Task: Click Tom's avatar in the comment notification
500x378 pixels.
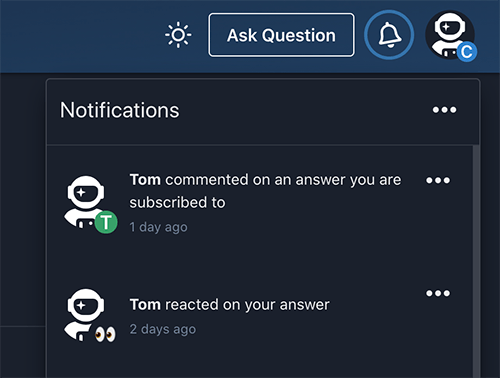Action: pyautogui.click(x=86, y=202)
